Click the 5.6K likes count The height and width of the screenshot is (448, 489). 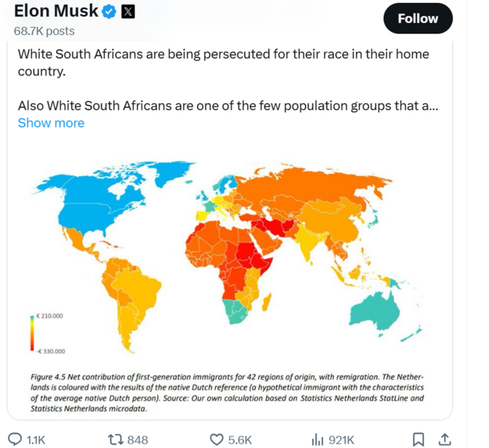tap(240, 440)
